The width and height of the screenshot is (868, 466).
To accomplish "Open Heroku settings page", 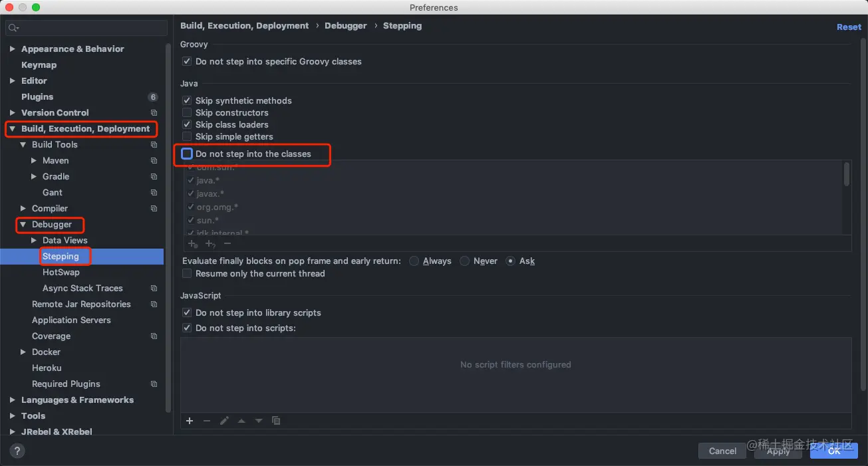I will click(47, 368).
